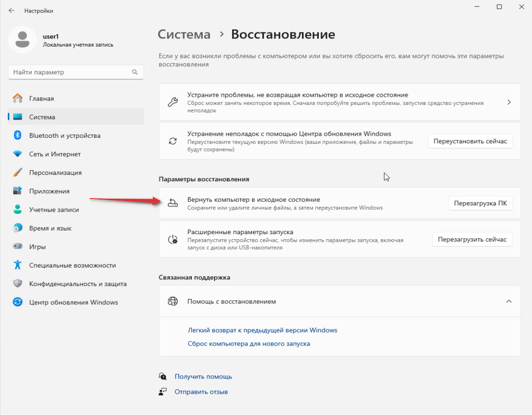
Task: Click Получить помощь link
Action: (203, 376)
